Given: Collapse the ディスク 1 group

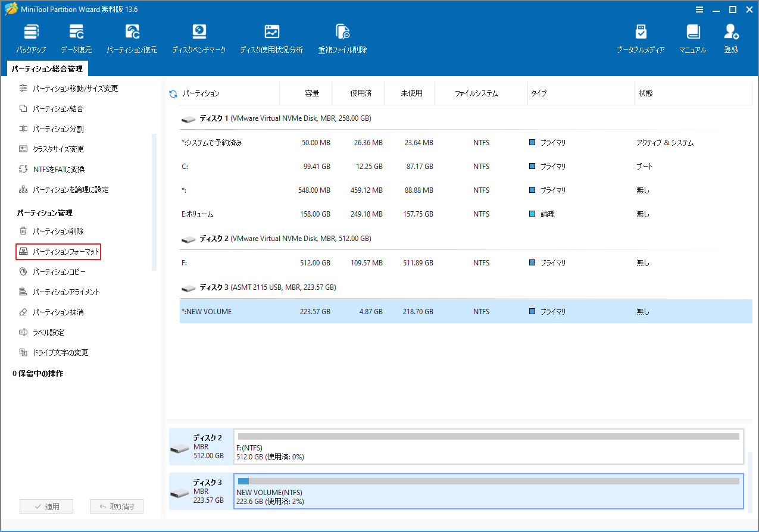Looking at the screenshot, I should [188, 118].
